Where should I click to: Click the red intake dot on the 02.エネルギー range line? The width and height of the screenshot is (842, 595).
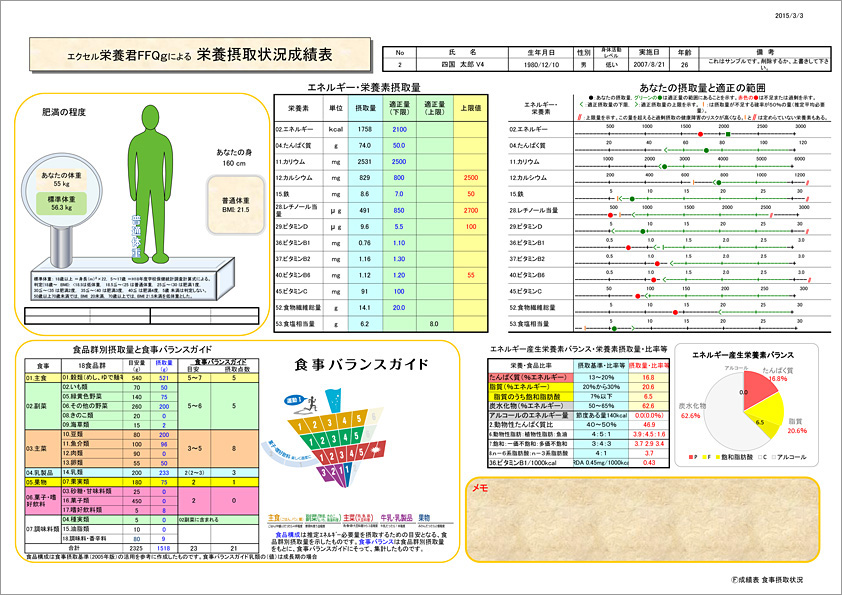pos(701,134)
